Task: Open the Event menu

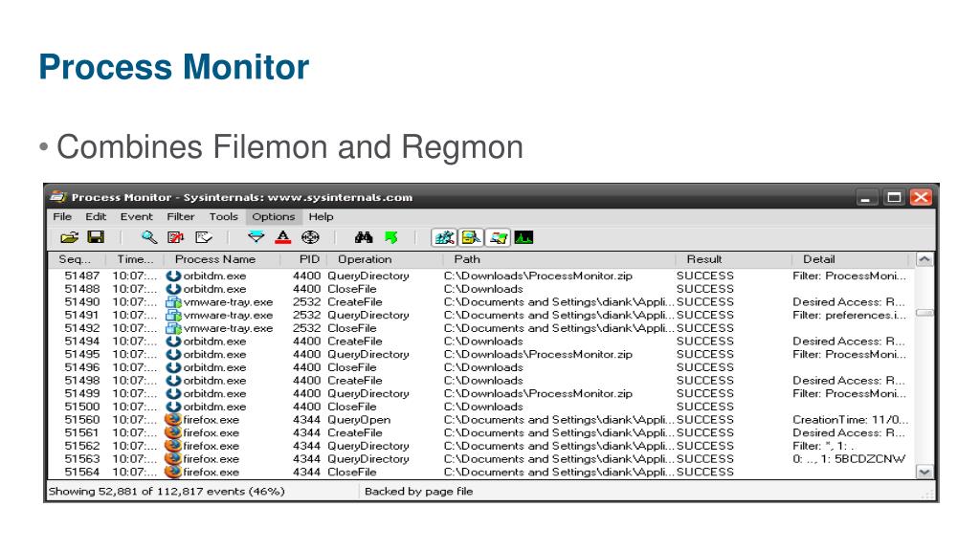Action: tap(136, 217)
